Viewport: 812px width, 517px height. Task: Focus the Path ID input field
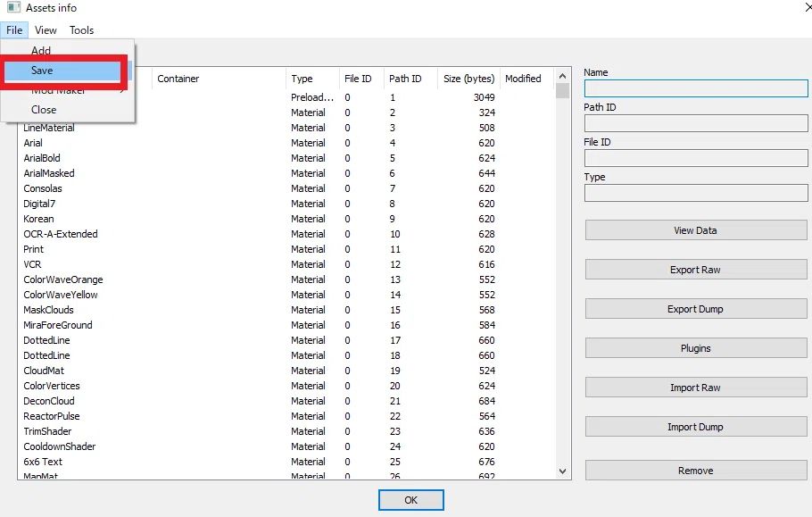tap(696, 123)
